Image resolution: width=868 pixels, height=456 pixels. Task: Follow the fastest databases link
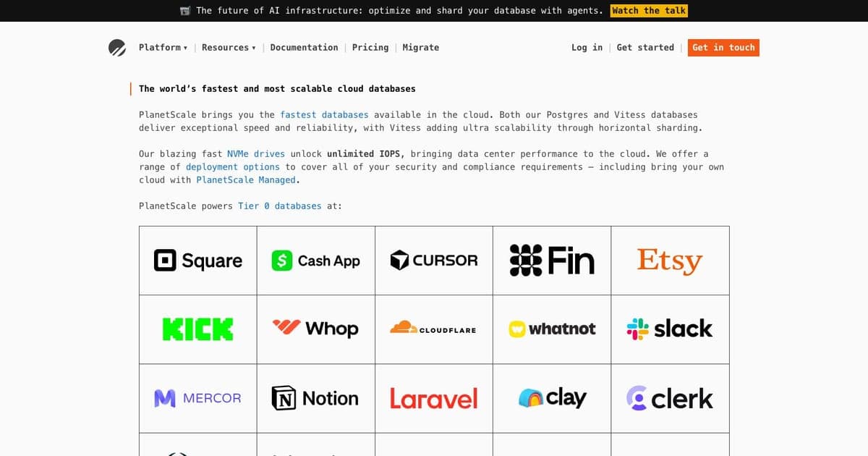click(324, 115)
